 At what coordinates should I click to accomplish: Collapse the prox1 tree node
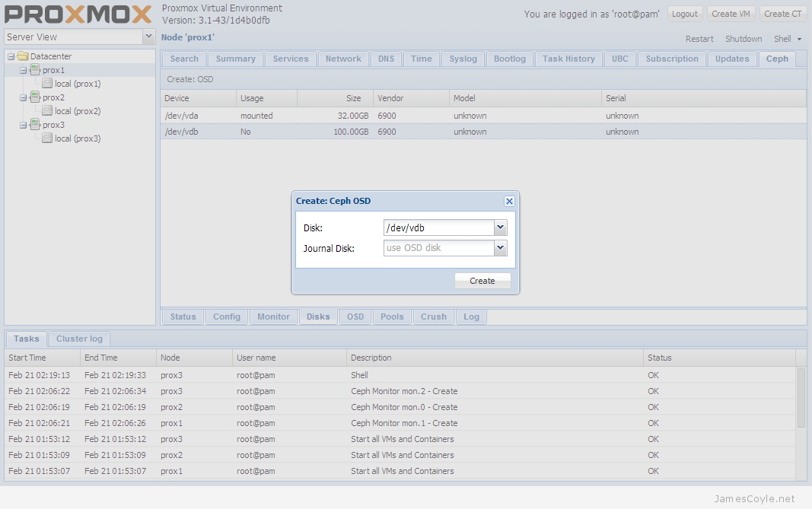(23, 70)
